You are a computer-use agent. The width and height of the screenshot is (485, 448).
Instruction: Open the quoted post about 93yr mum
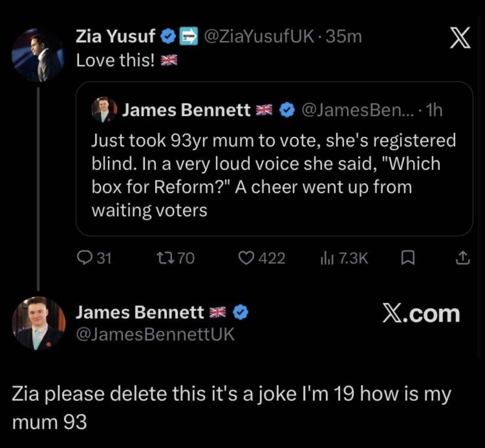[273, 175]
